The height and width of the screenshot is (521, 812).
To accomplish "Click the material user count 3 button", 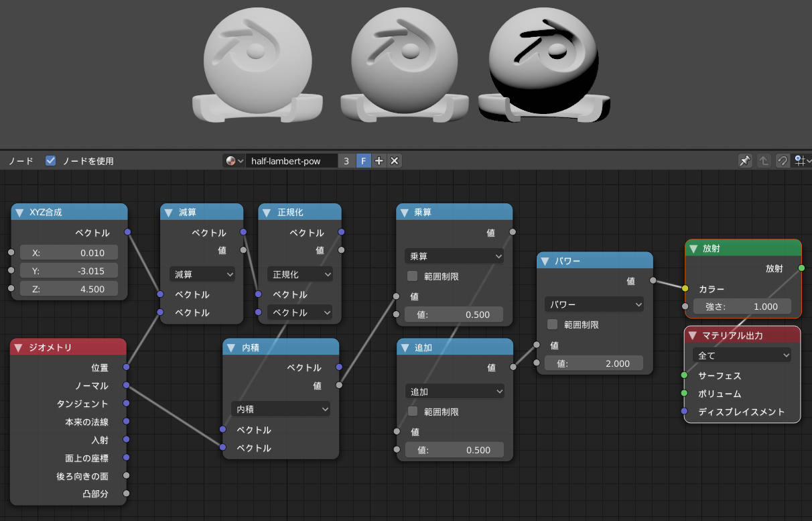I will [x=346, y=161].
